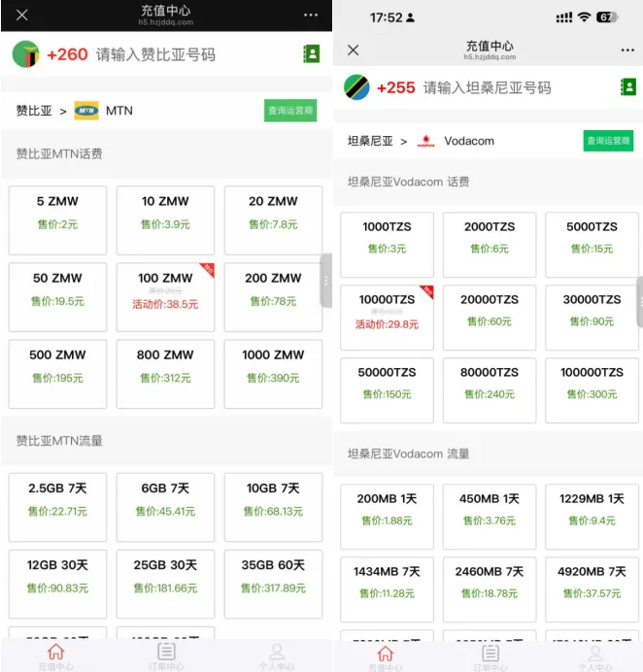Click the 赞比亚 country breadcrumb label
The width and height of the screenshot is (643, 672).
tap(34, 111)
